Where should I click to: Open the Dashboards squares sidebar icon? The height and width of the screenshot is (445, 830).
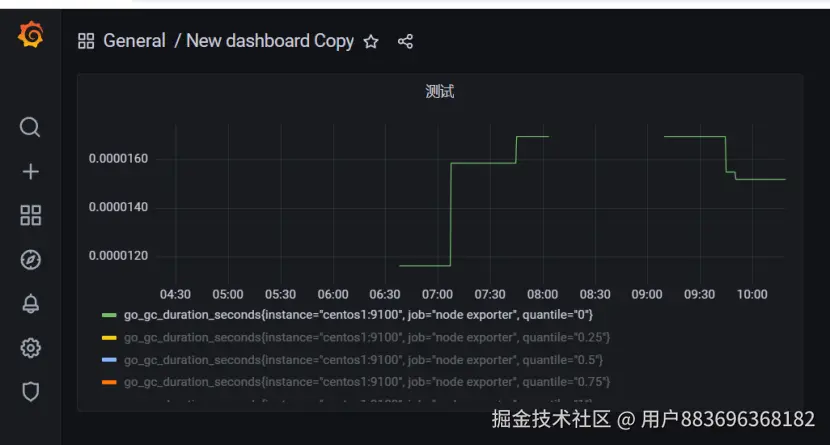pos(30,215)
